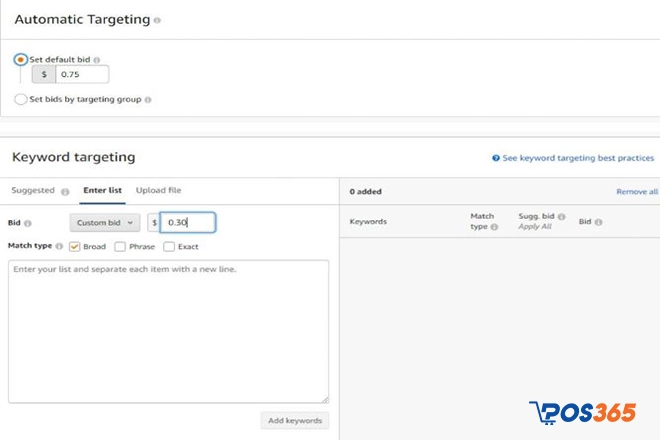
Task: Click info icon beside Sugg. bid column header
Action: [561, 217]
